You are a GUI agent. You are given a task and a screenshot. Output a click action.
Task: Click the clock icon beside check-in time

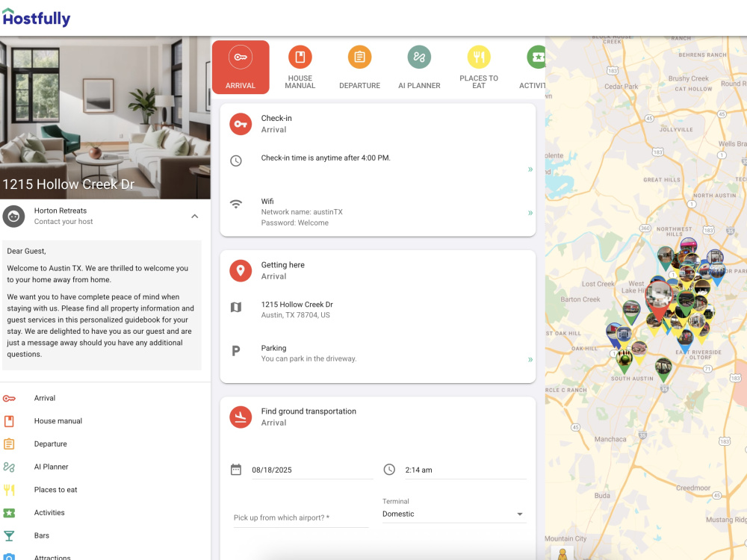[236, 161]
